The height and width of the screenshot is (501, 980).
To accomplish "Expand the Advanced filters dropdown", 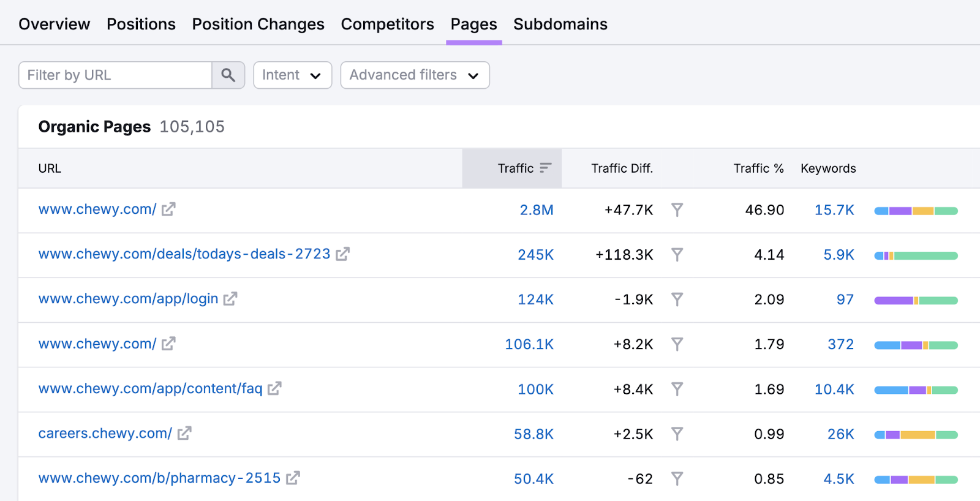I will click(x=415, y=75).
